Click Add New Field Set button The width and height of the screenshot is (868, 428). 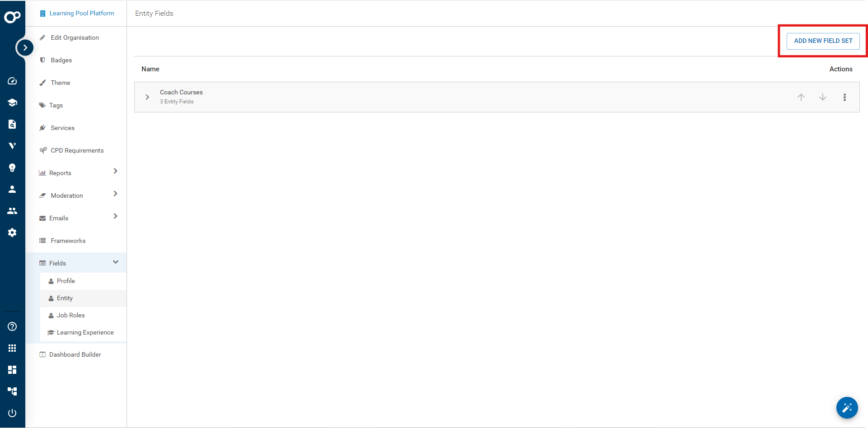pyautogui.click(x=823, y=41)
